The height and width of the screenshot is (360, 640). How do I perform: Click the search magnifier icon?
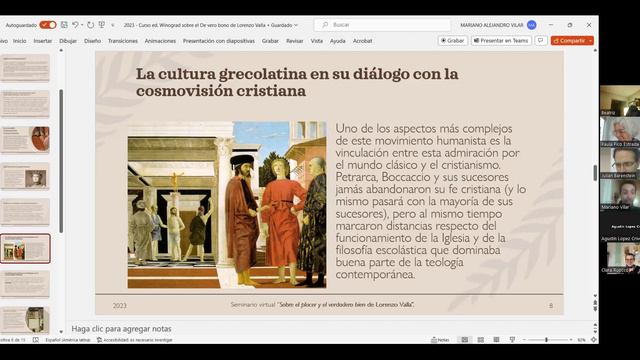325,25
